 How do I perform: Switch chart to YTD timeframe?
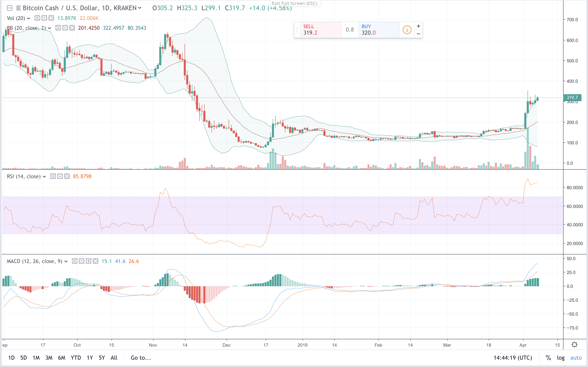tap(76, 358)
